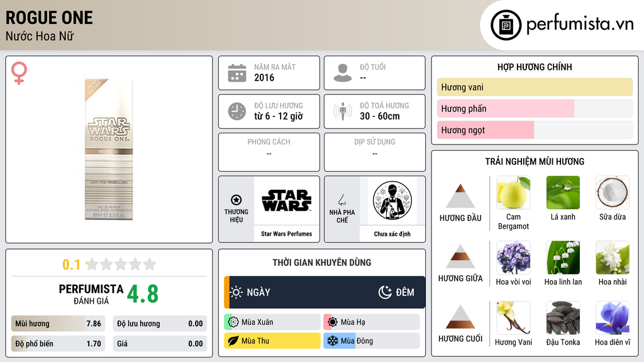Image resolution: width=644 pixels, height=362 pixels.
Task: Select the Mùa Xuân season tag
Action: point(272,322)
